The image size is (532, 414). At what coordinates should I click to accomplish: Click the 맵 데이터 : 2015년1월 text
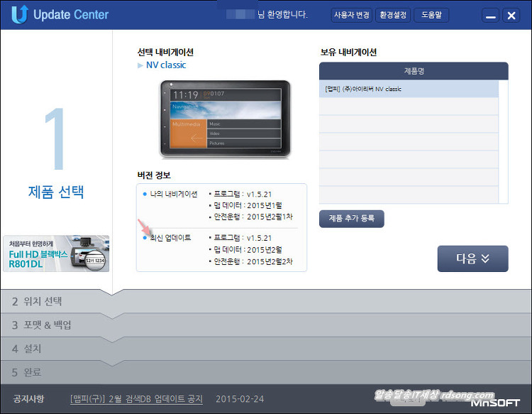[248, 205]
